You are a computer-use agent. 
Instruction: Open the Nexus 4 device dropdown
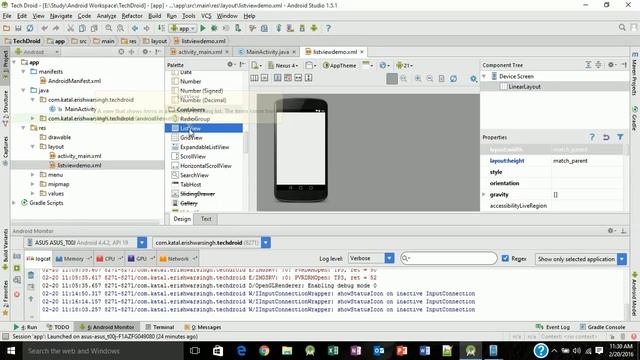pos(283,65)
